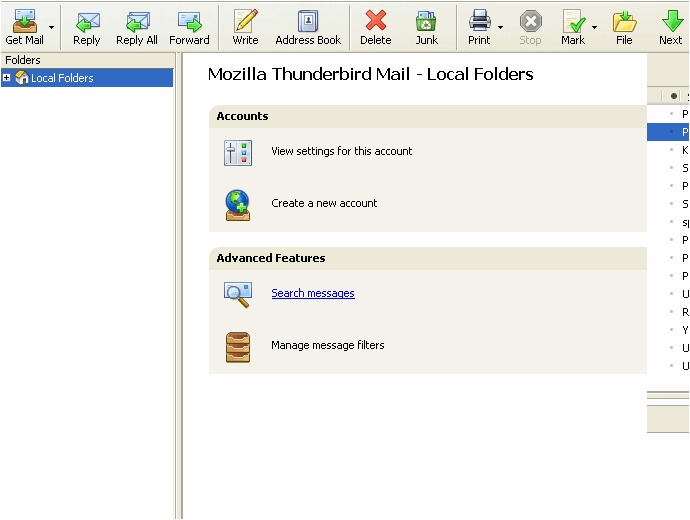
Task: Click the File toolbar icon
Action: [x=624, y=22]
